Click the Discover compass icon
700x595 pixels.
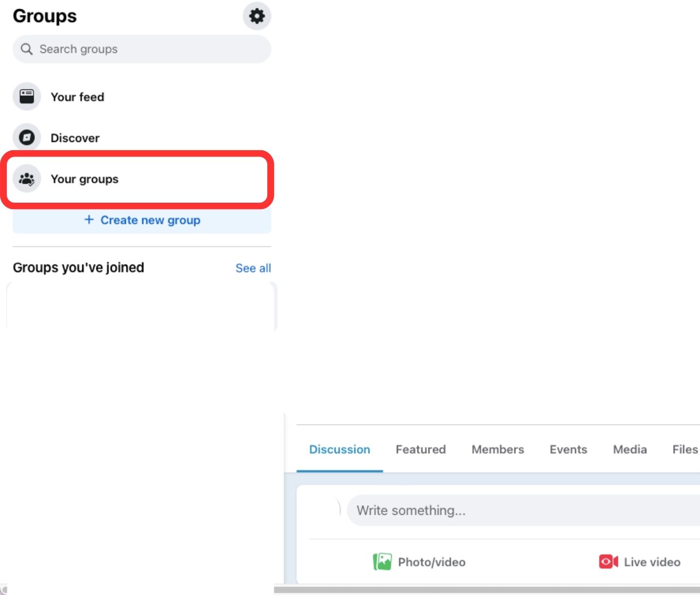tap(27, 138)
